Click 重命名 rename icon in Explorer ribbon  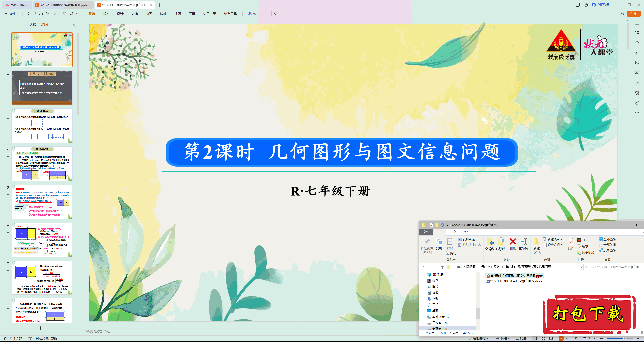pos(523,244)
